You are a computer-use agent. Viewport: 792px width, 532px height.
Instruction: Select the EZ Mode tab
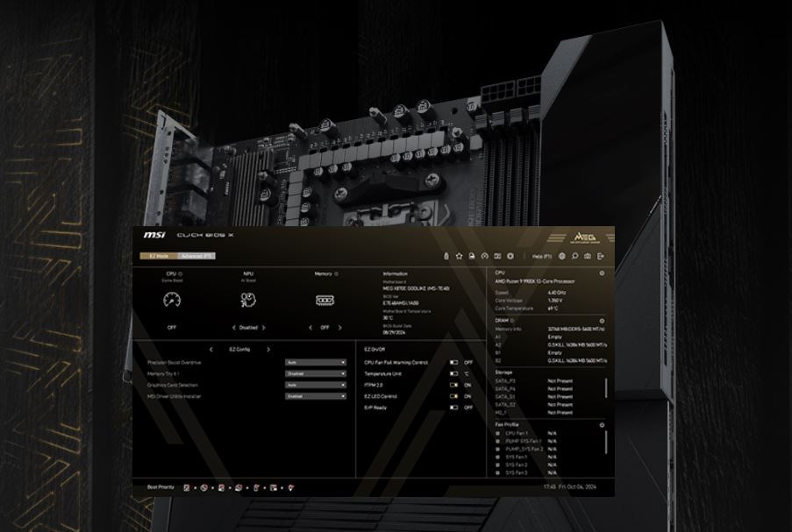(x=158, y=256)
